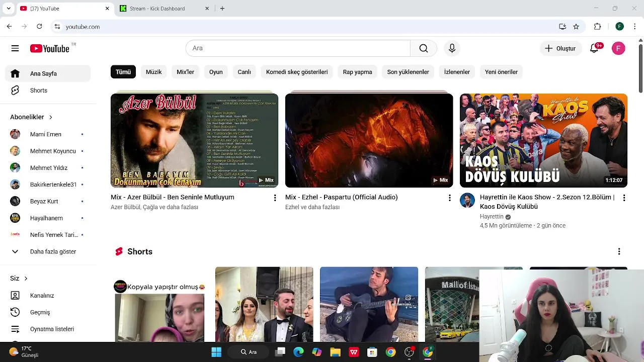The image size is (644, 362).
Task: Open weather widget showing 17°C
Action: tap(24, 351)
